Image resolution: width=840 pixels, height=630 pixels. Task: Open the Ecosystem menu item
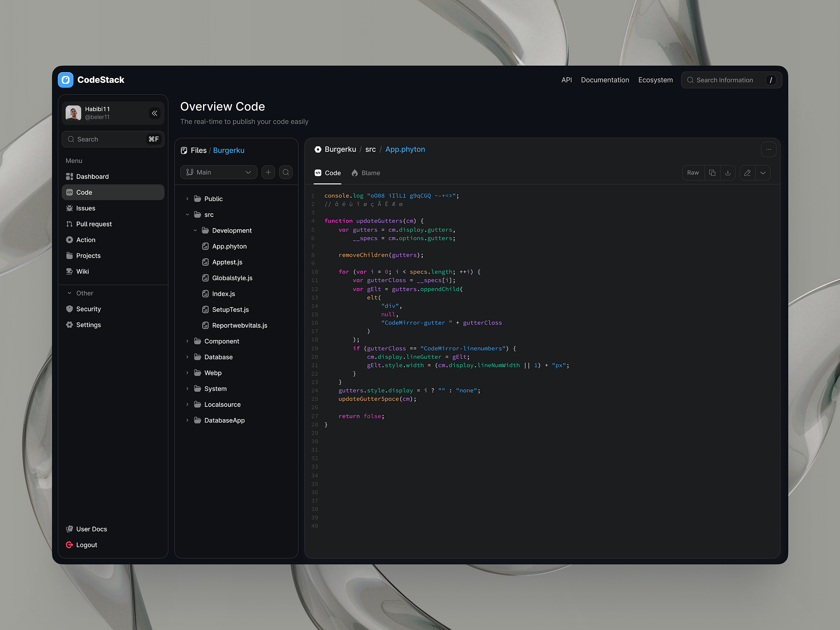655,80
